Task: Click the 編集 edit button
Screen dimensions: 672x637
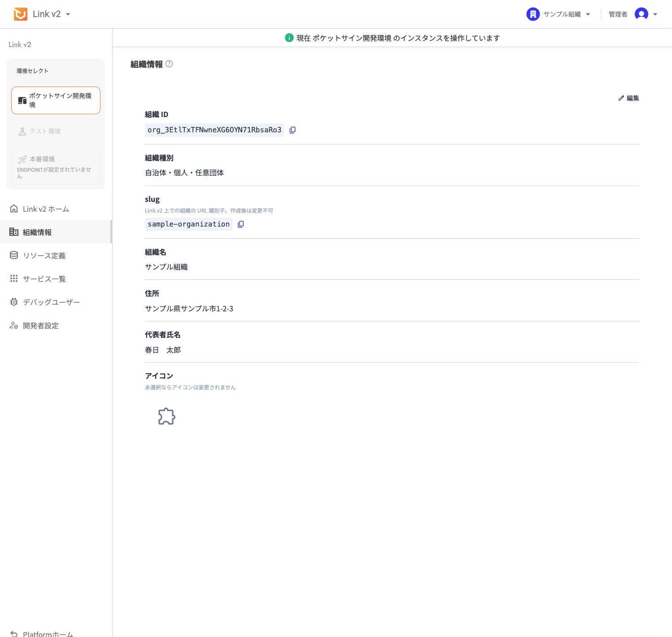Action: [628, 98]
